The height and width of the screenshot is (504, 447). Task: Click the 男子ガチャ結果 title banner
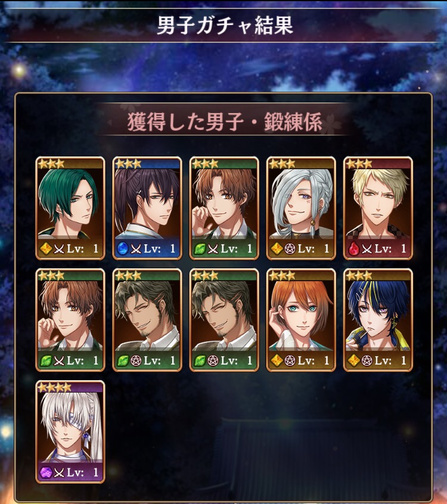click(225, 26)
